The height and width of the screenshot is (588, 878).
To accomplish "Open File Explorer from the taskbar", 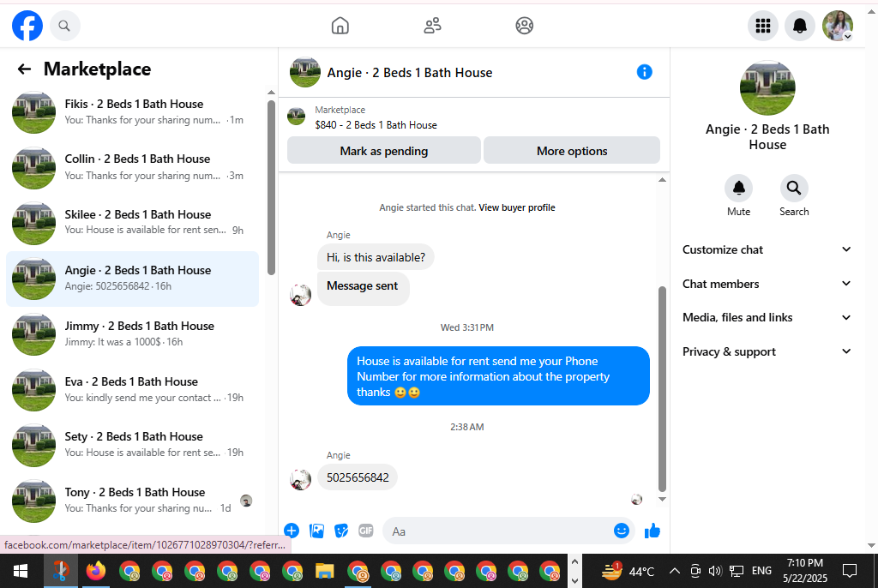I will coord(324,571).
